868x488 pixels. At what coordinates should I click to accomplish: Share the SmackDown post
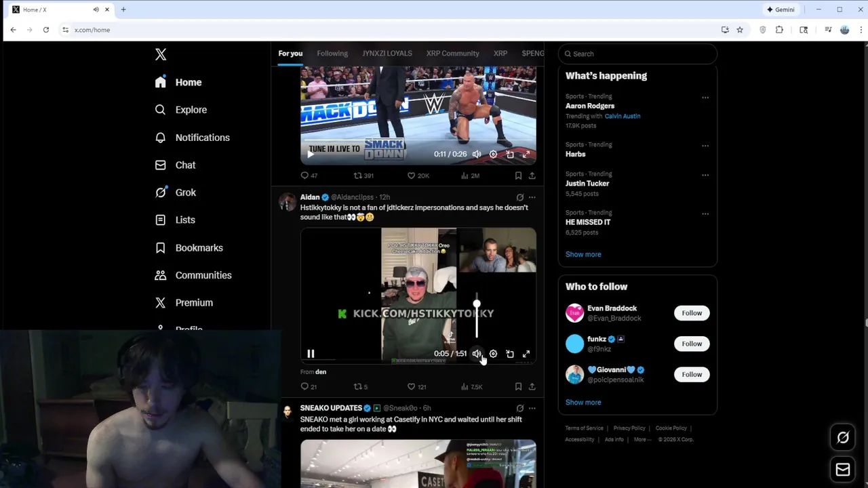pos(532,176)
